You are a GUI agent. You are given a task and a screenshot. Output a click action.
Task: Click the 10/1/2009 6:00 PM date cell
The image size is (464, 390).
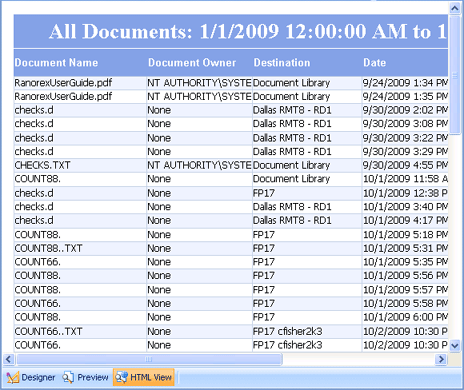point(405,317)
